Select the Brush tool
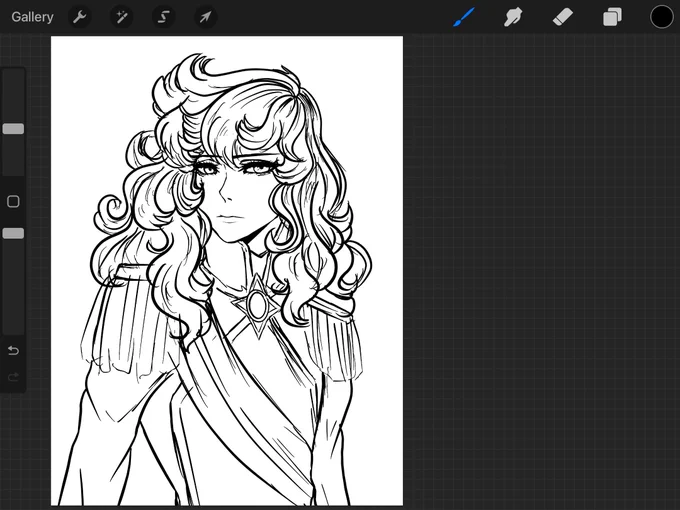Screen dimensions: 680x510 click(x=464, y=17)
